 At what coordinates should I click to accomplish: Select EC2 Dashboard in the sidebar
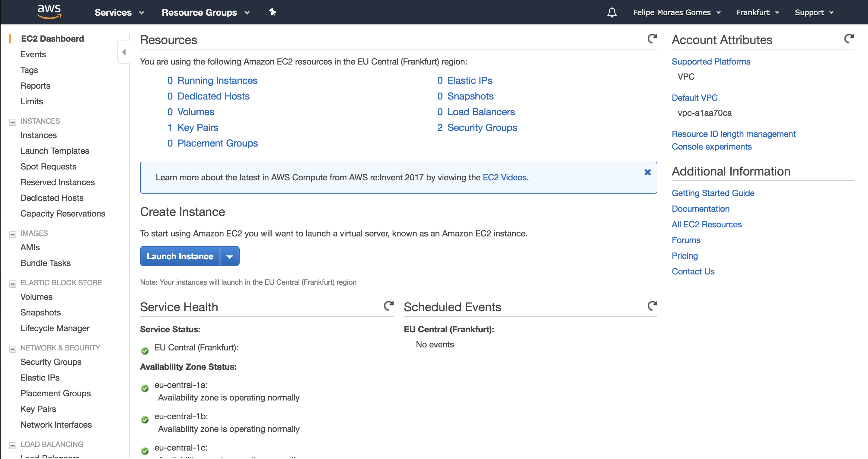52,39
